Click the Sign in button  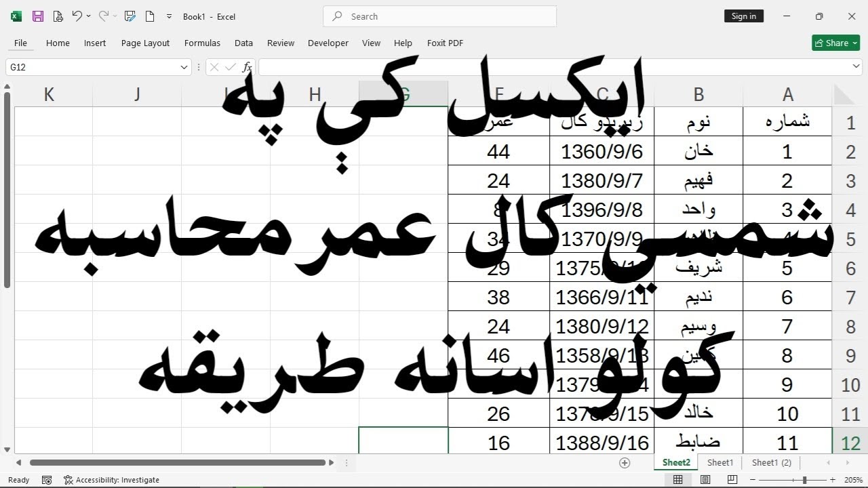744,16
